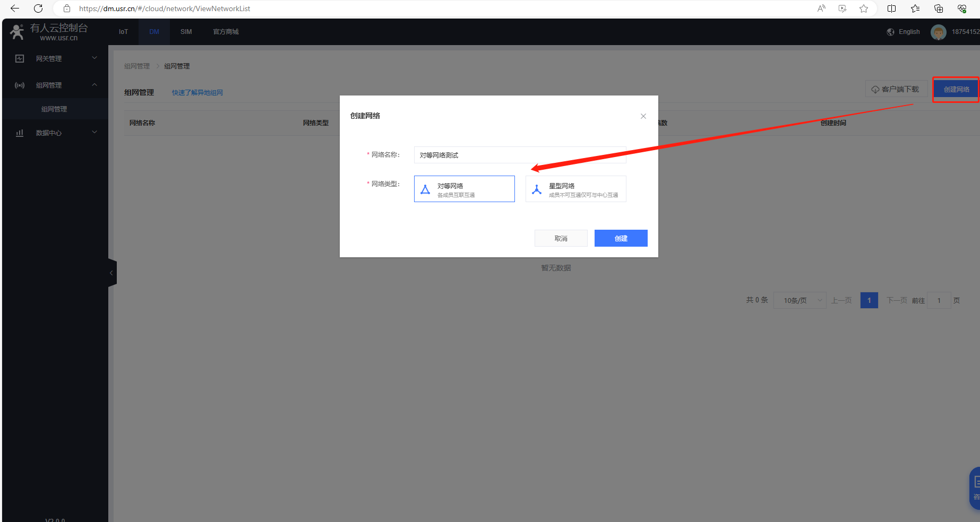Click the globe language icon
The image size is (980, 522).
[x=890, y=32]
